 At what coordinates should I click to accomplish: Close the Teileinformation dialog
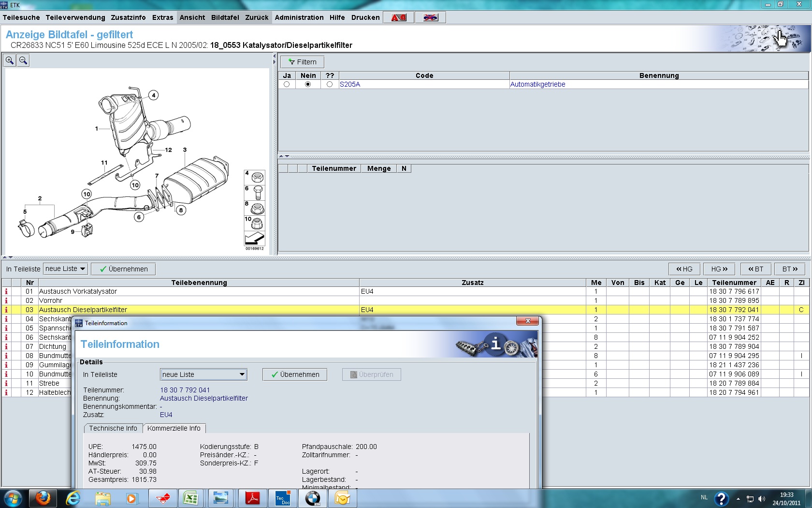[528, 321]
